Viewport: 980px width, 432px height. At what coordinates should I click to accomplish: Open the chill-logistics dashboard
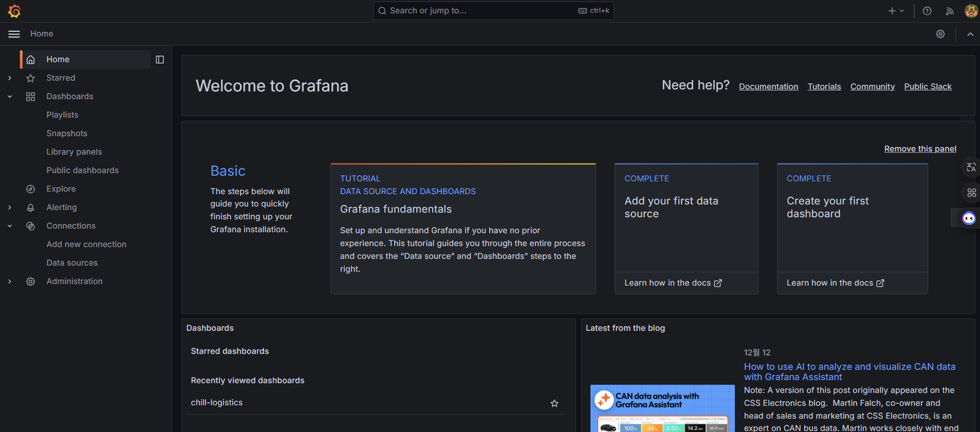tap(216, 403)
